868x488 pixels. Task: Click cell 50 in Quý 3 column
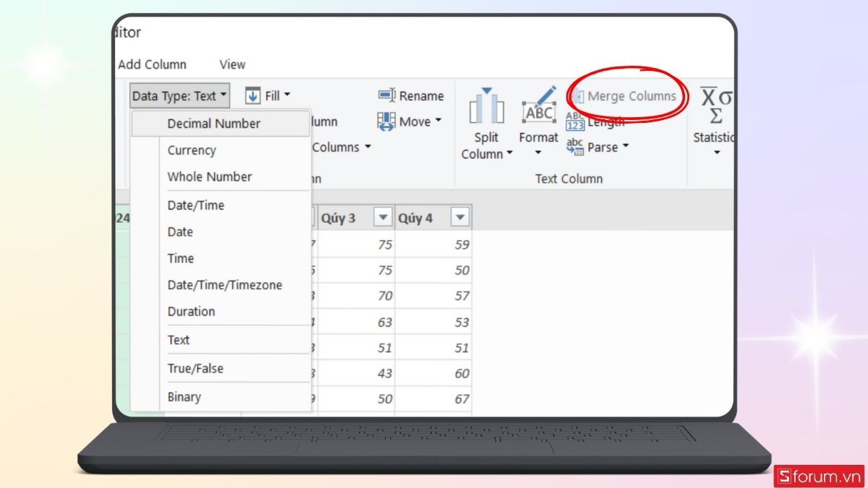[357, 399]
